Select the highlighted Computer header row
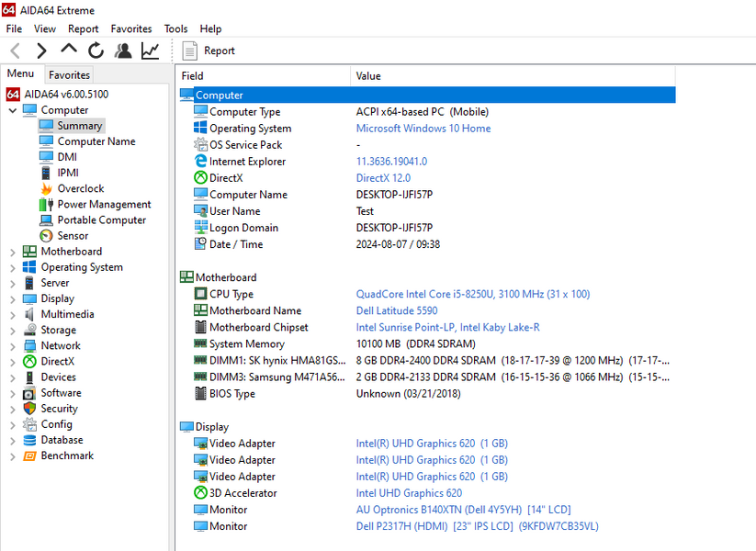756x551 pixels. [428, 95]
